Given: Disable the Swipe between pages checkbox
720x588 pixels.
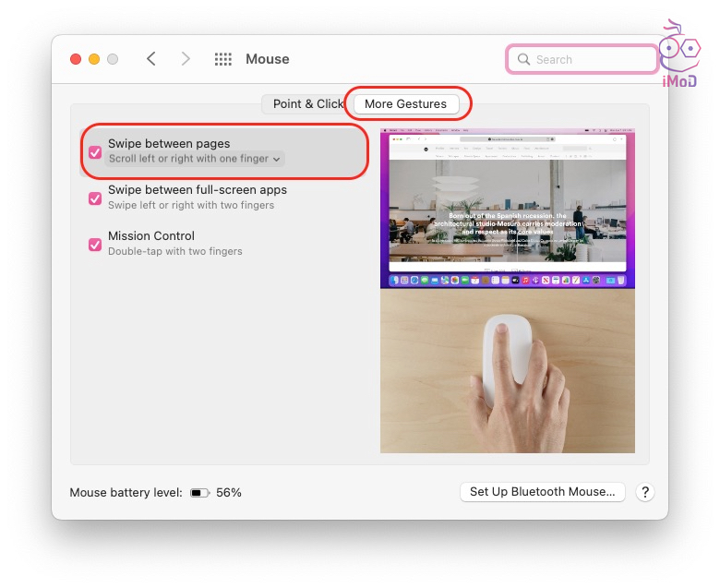Looking at the screenshot, I should [x=95, y=152].
